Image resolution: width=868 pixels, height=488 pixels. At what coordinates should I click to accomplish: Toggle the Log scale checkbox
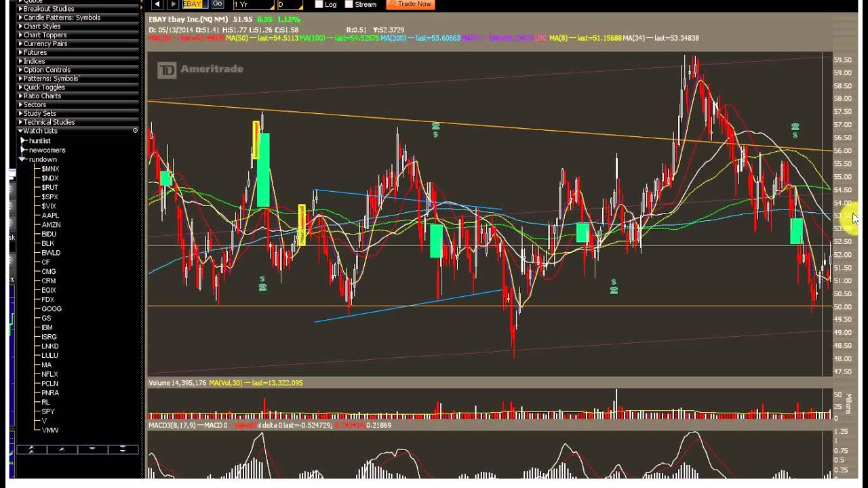(319, 4)
